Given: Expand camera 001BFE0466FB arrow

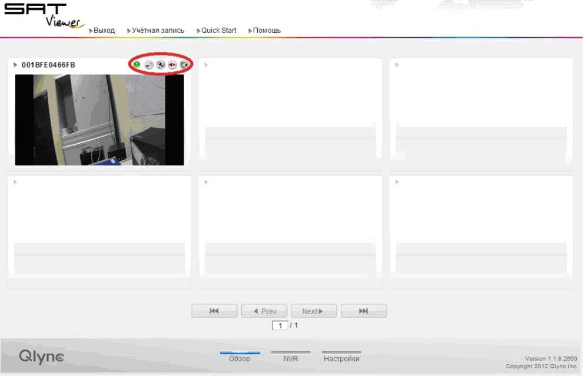Looking at the screenshot, I should 15,65.
